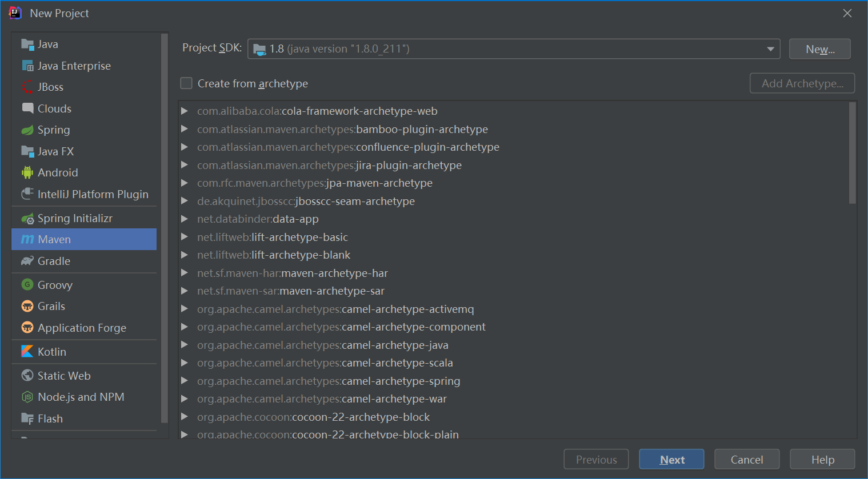Click the Java folder icon in sidebar

pyautogui.click(x=27, y=45)
